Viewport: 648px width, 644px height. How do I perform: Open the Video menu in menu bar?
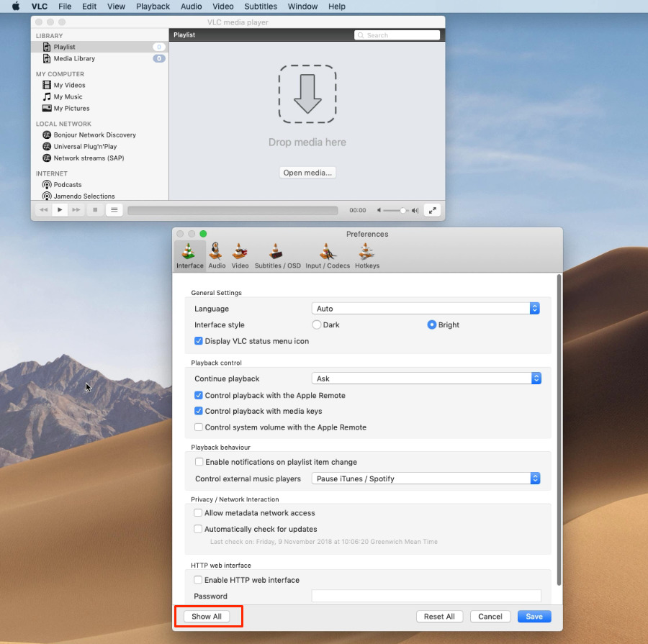tap(223, 6)
